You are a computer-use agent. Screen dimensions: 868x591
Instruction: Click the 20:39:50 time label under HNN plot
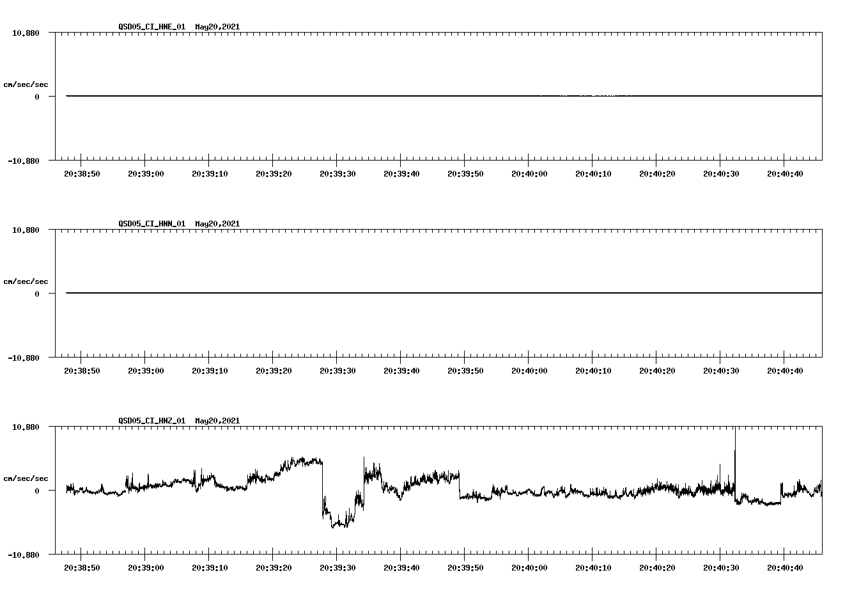(465, 370)
